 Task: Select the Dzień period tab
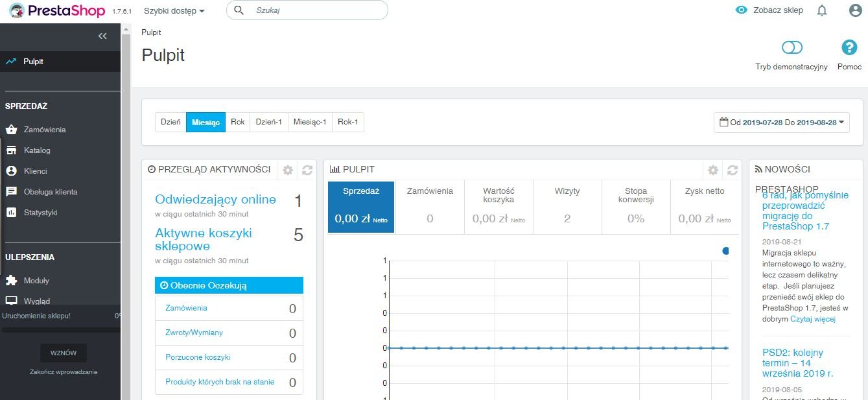170,122
